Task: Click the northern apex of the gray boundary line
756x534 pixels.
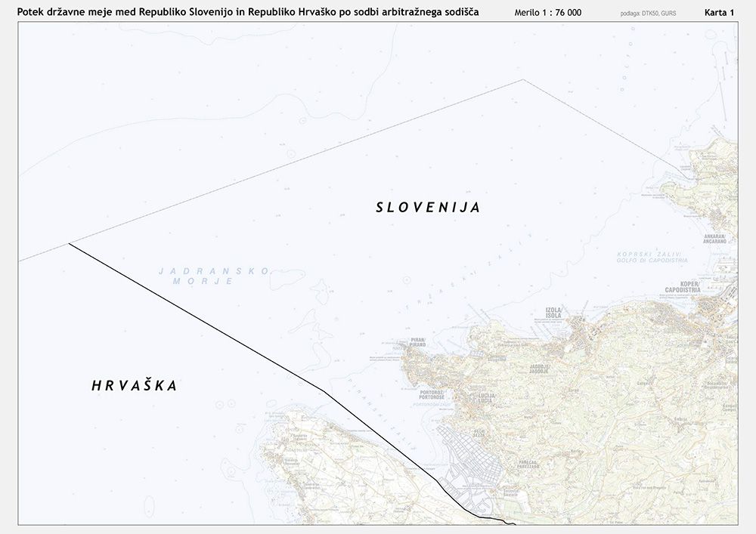Action: click(522, 79)
